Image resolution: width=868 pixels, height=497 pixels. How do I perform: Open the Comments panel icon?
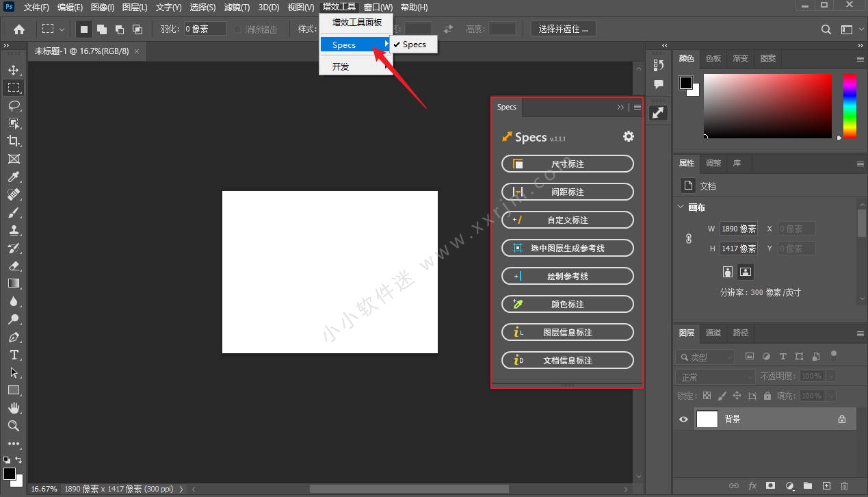[x=658, y=84]
